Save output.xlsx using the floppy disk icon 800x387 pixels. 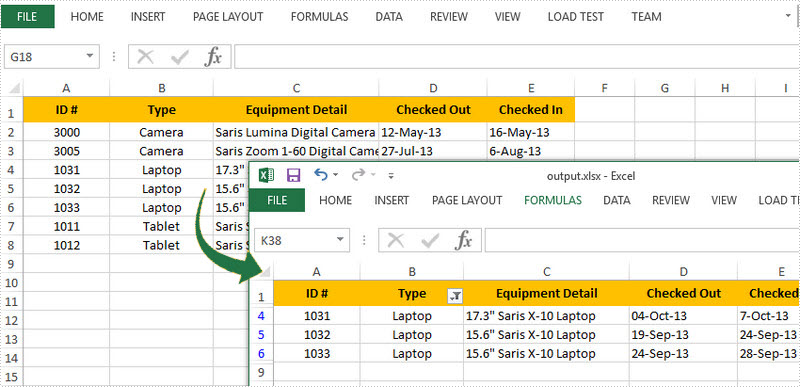pyautogui.click(x=293, y=176)
